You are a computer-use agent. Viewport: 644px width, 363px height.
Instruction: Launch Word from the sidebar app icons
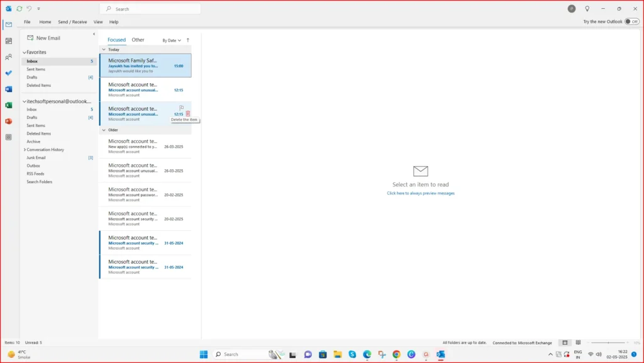pyautogui.click(x=8, y=89)
